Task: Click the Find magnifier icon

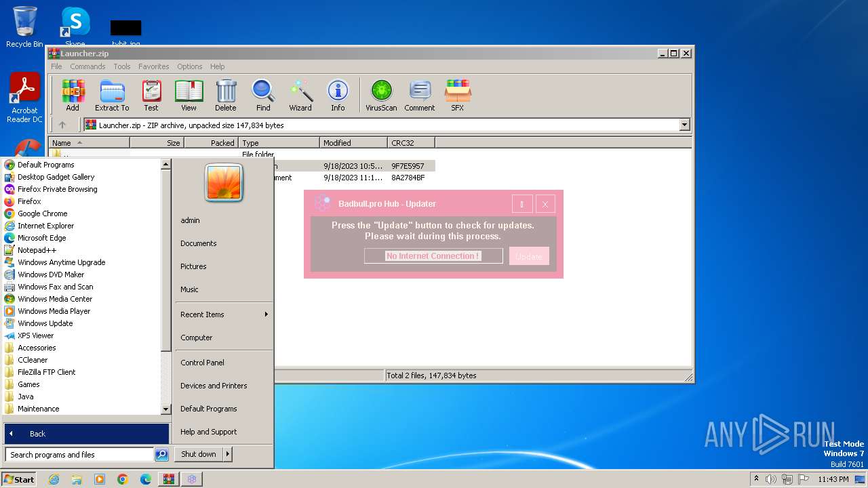Action: click(263, 96)
